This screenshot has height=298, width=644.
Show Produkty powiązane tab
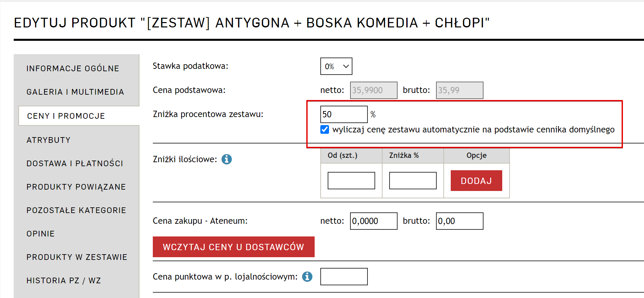tap(76, 187)
